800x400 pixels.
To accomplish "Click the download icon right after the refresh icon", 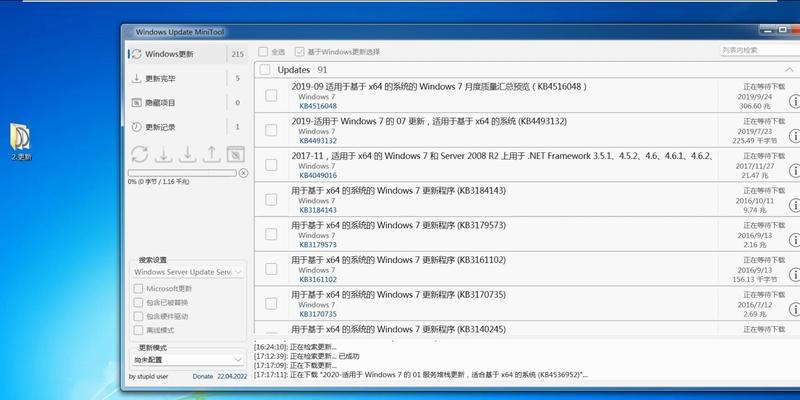I will tap(163, 154).
